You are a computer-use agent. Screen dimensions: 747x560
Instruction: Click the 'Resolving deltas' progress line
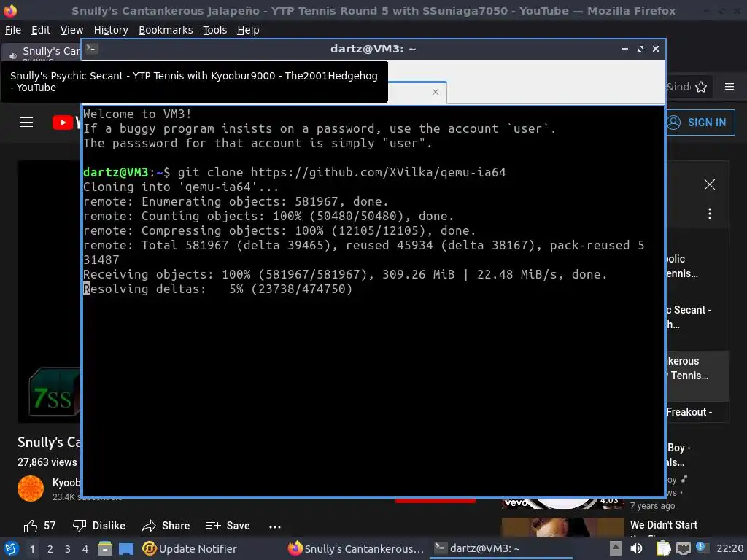coord(217,289)
